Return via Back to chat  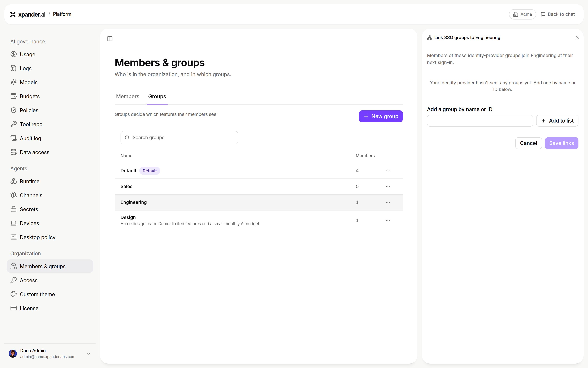(558, 14)
